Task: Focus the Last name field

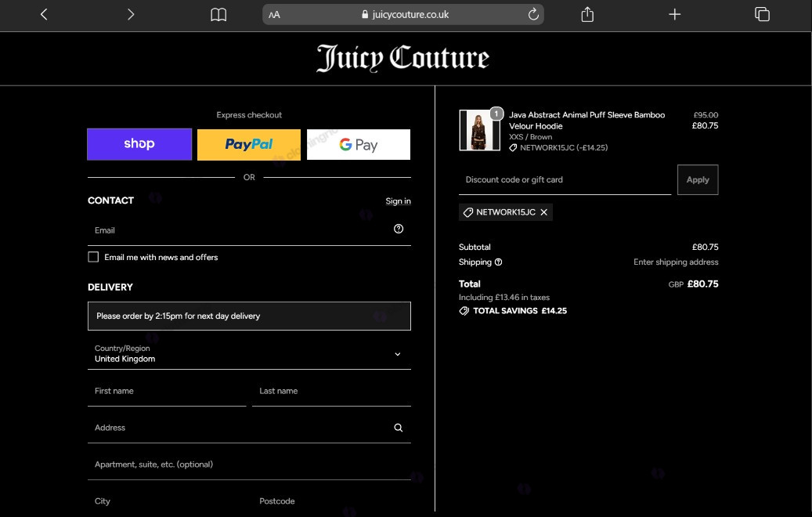Action: pyautogui.click(x=331, y=391)
